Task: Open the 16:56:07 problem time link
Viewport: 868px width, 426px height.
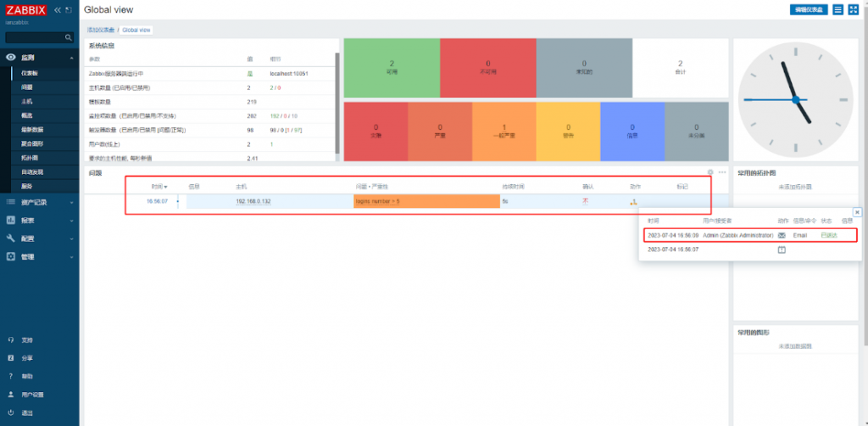Action: 157,202
